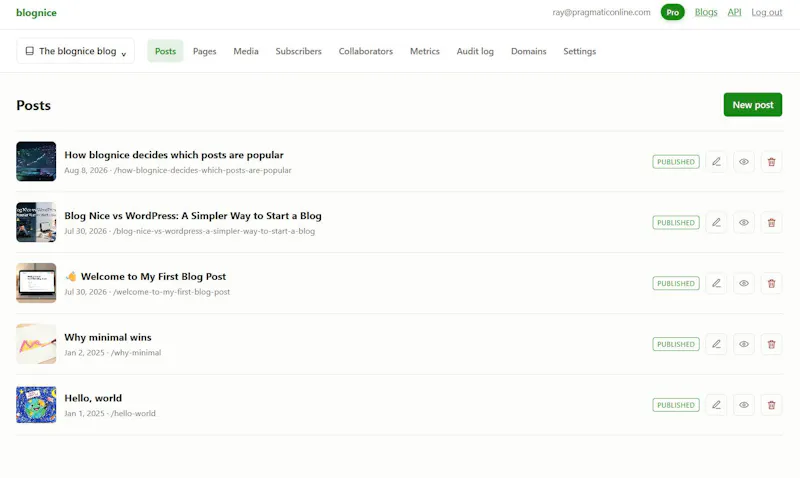800x478 pixels.
Task: Click slug '/how-blognice-decides-which-posts-are-popular'
Action: pyautogui.click(x=203, y=170)
